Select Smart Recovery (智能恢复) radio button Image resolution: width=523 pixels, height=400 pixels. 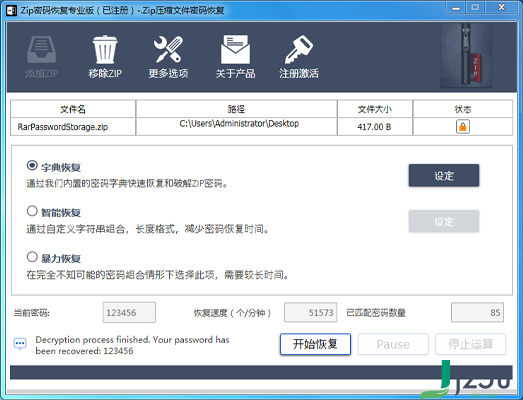tap(32, 211)
